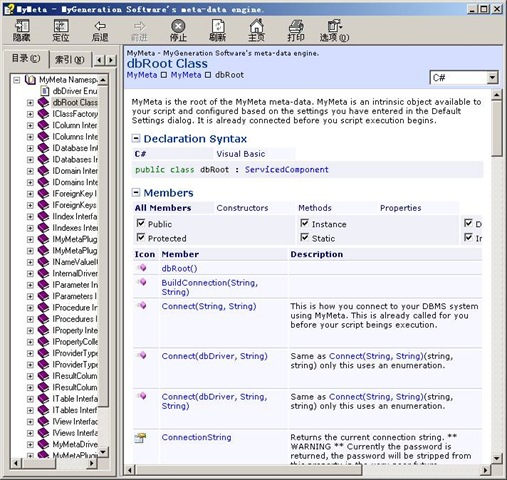Click the book icon beside IParameter Interface
507x480 pixels.
[43, 285]
